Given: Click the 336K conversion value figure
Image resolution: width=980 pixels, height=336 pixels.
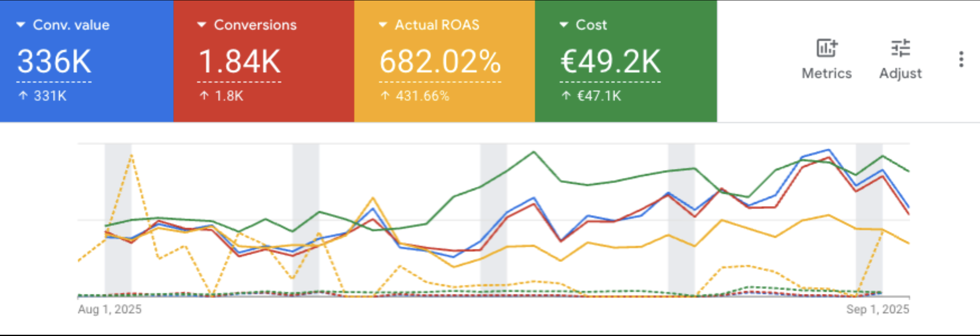Looking at the screenshot, I should (x=54, y=61).
